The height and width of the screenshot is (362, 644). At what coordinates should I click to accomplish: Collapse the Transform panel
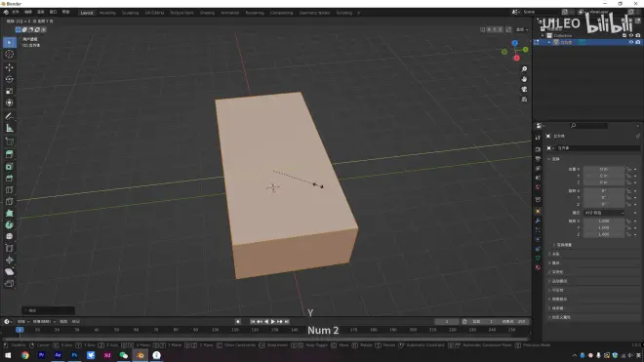click(x=549, y=159)
